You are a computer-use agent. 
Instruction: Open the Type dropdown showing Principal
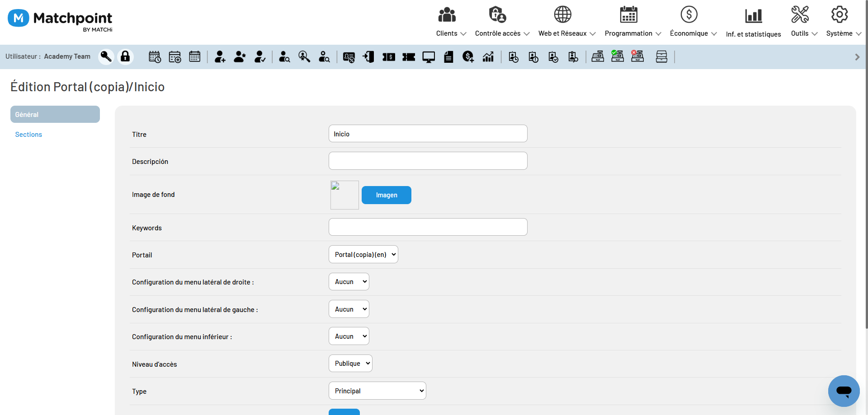pyautogui.click(x=377, y=391)
